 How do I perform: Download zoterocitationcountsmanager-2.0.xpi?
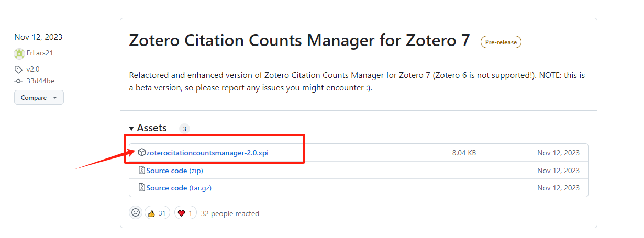(207, 153)
